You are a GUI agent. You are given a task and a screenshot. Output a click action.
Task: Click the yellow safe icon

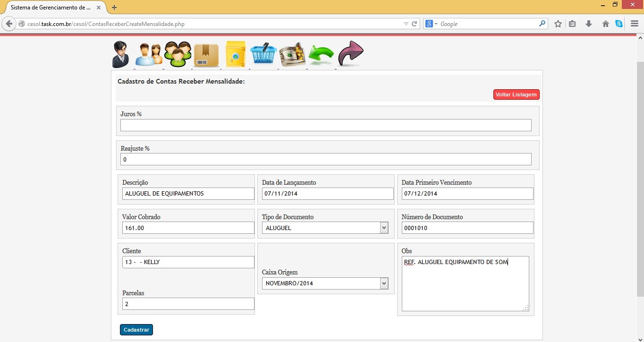(x=235, y=54)
